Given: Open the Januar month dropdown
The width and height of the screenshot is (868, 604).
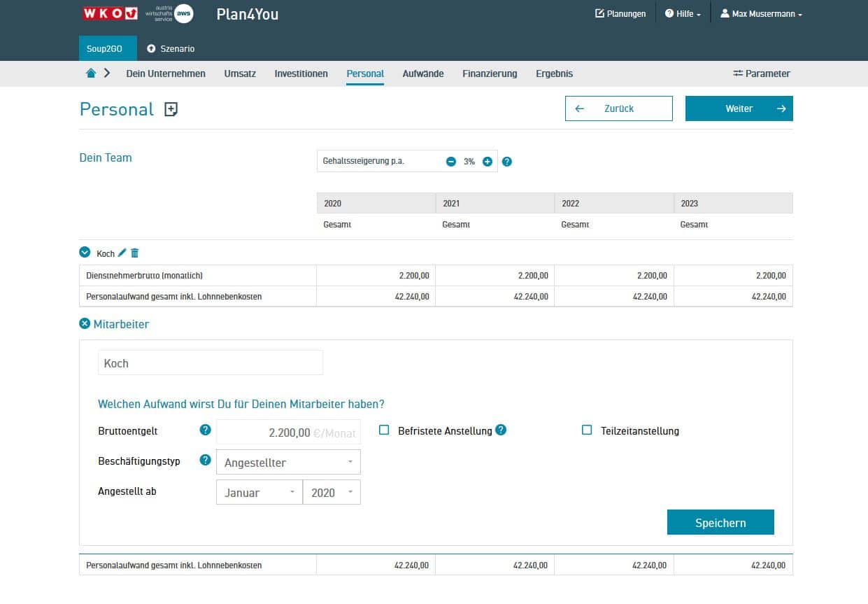Looking at the screenshot, I should point(259,493).
